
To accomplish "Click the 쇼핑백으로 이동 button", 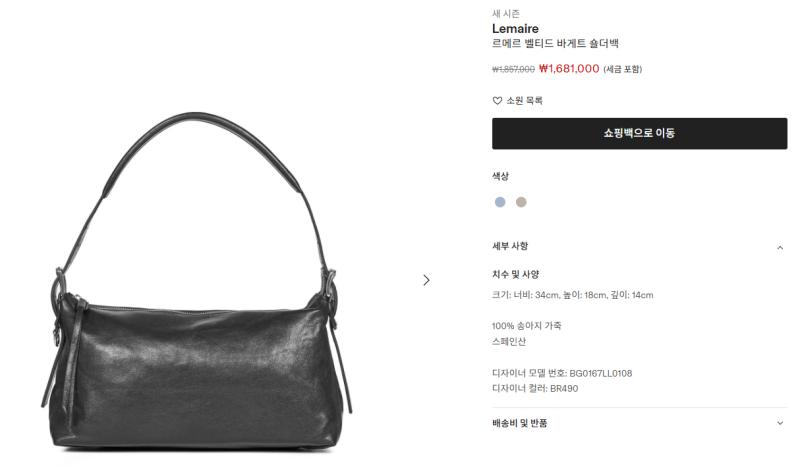I will (639, 134).
